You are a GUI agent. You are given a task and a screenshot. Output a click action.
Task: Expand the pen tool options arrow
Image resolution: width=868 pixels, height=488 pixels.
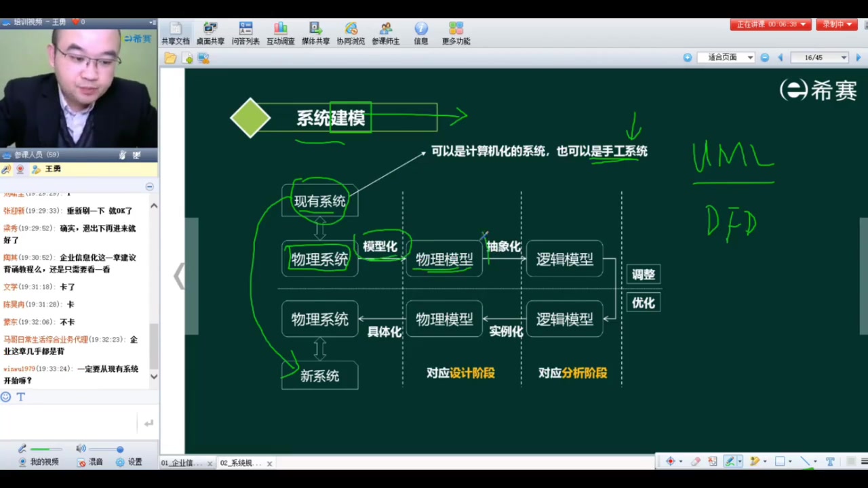coord(740,462)
